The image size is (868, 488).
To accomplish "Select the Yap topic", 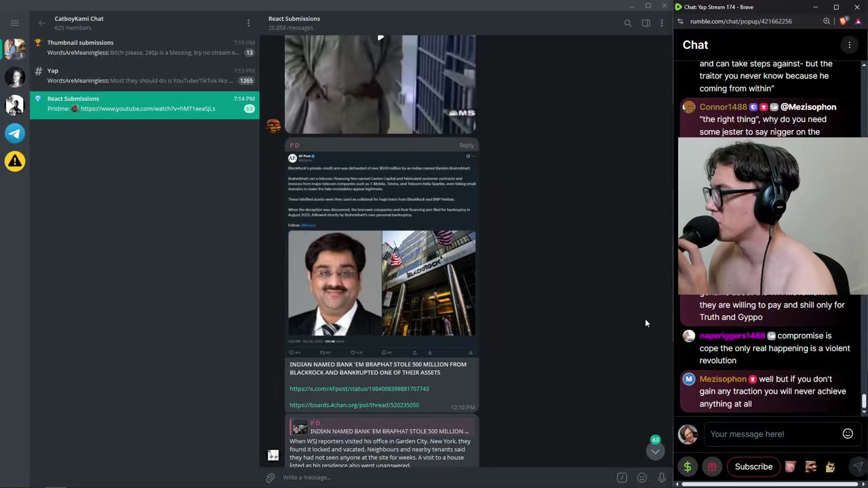I will [x=144, y=75].
